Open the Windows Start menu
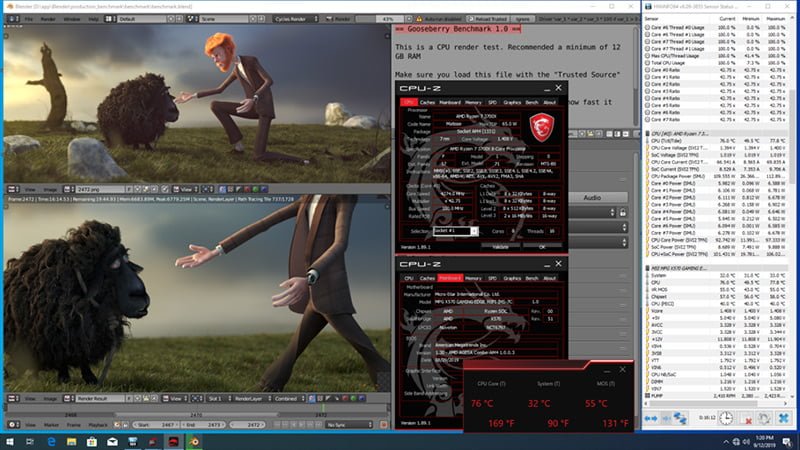The width and height of the screenshot is (800, 450). pos(10,441)
